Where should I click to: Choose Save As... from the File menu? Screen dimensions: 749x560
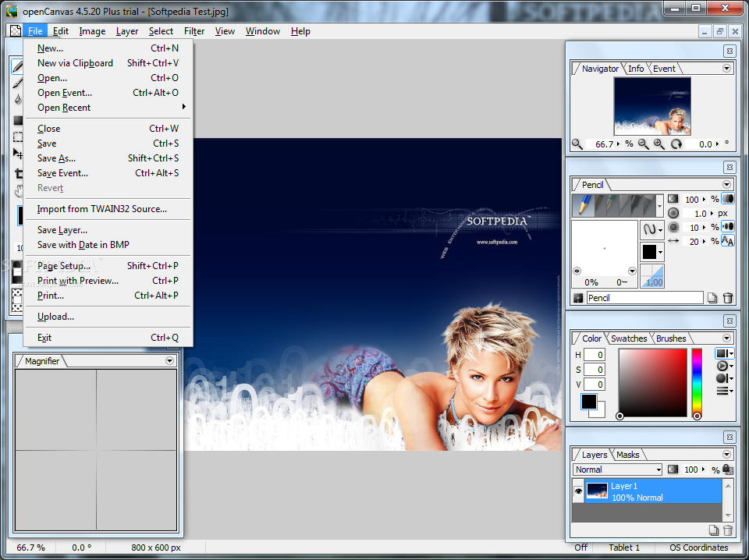pyautogui.click(x=108, y=158)
